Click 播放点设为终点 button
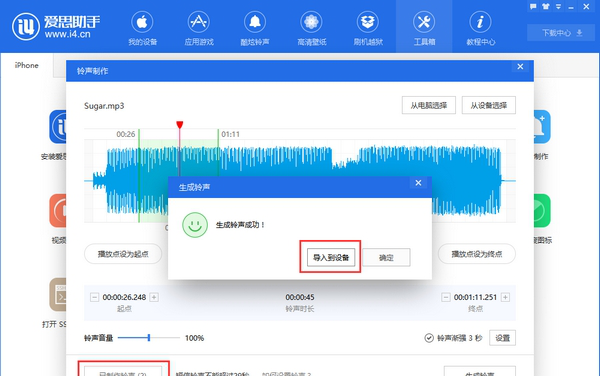Image resolution: width=600 pixels, height=391 pixels. [476, 254]
